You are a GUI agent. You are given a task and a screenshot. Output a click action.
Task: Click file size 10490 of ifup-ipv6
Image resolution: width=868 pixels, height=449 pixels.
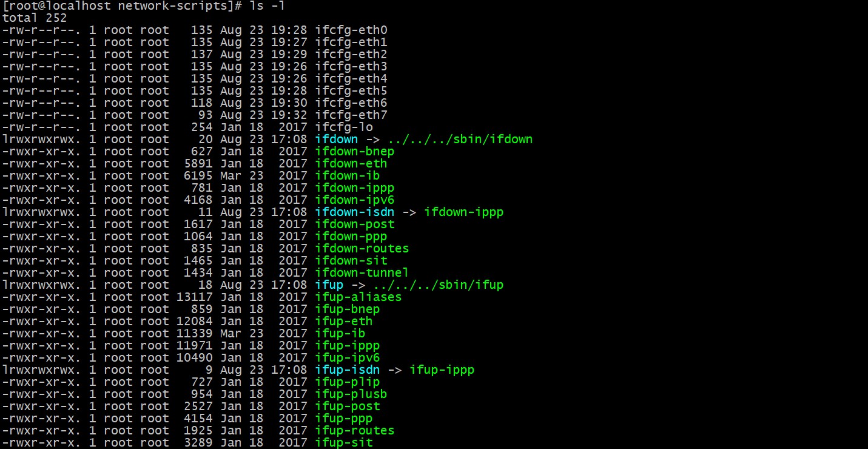tap(195, 358)
